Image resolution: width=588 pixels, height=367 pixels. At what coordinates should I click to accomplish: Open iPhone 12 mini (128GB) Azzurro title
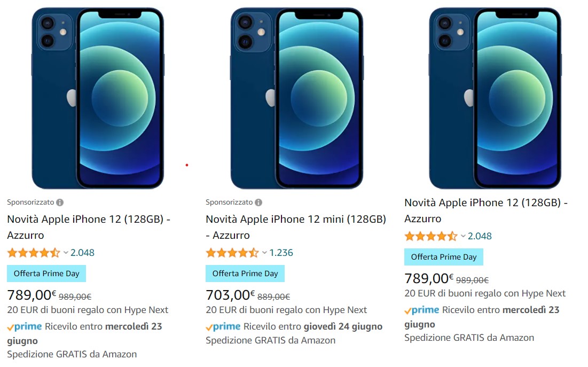tap(296, 227)
